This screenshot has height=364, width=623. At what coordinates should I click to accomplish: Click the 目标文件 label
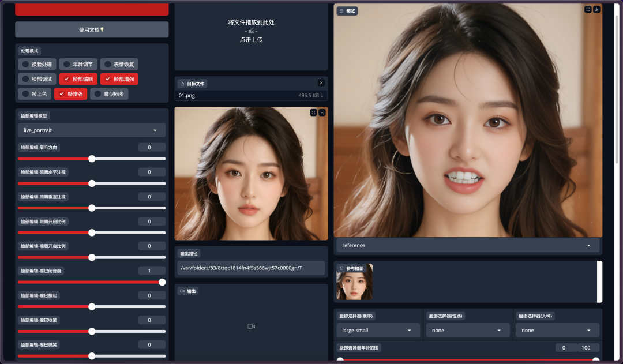coord(192,84)
